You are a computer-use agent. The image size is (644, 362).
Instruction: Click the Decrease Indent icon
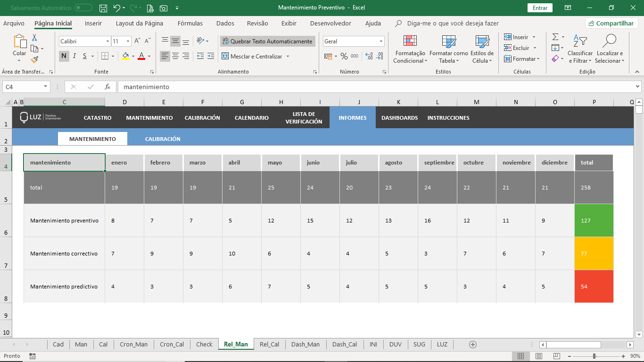tap(200, 56)
